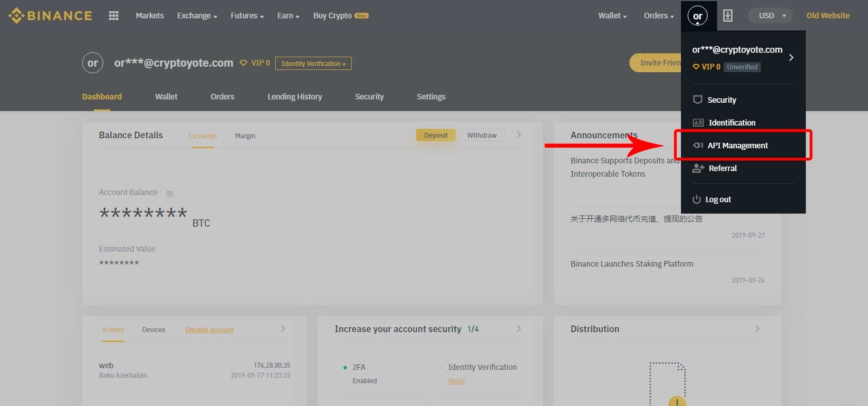Click the large 'or' avatar in the page header
Image resolution: width=868 pixels, height=406 pixels.
coord(93,63)
